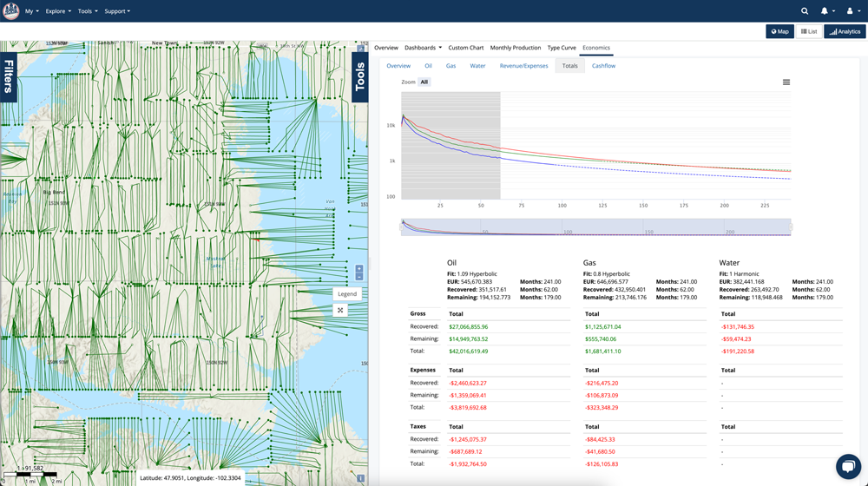Click the chart hamburger export menu icon
This screenshot has width=868, height=486.
point(786,82)
